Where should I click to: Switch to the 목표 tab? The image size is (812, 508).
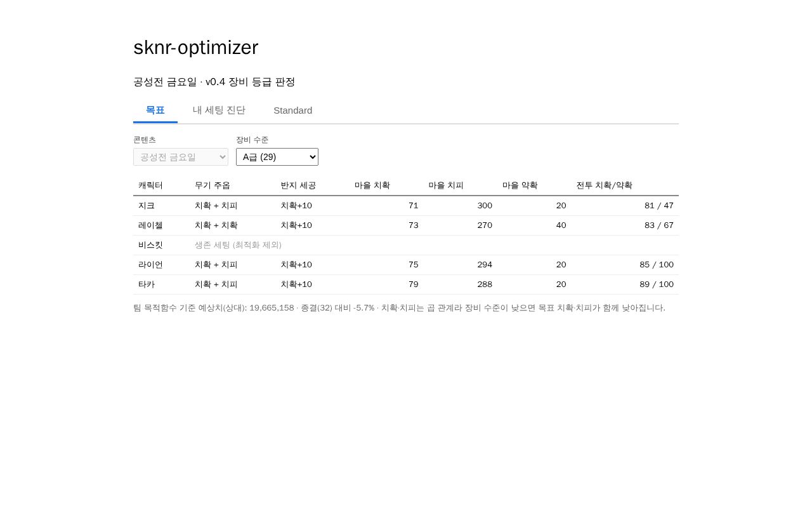155,110
